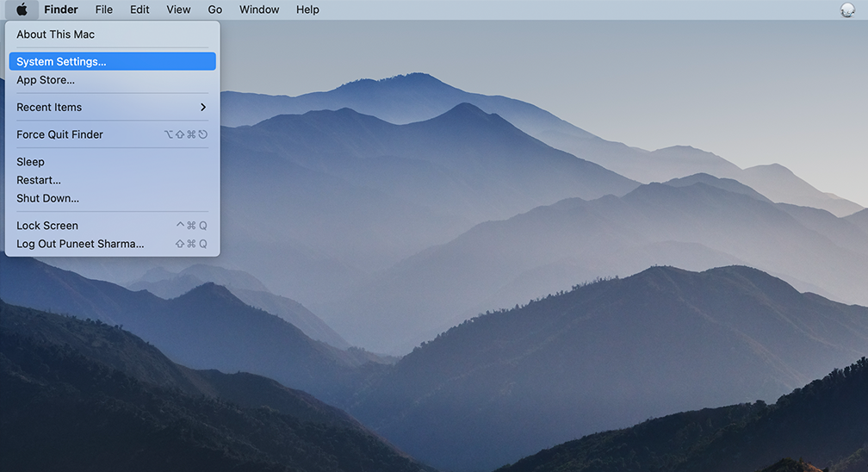Select Lock Screen
This screenshot has width=868, height=472.
tap(47, 226)
